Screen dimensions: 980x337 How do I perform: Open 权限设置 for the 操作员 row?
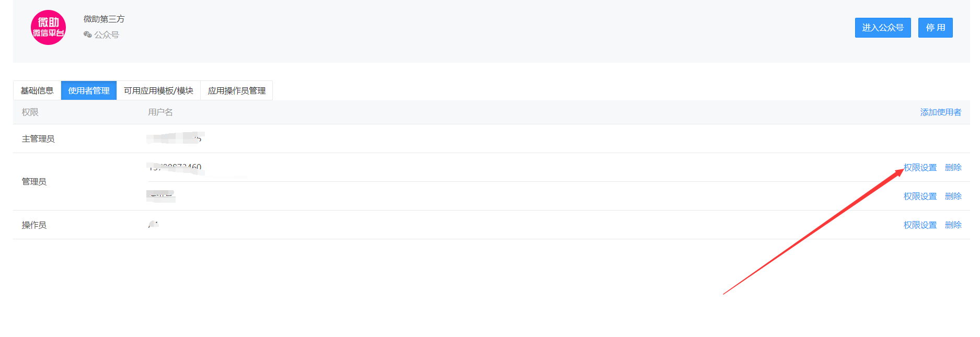[x=920, y=225]
